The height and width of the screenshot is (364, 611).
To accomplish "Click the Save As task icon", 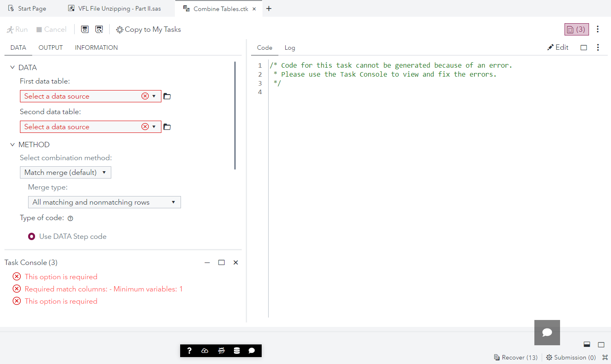I will point(99,29).
